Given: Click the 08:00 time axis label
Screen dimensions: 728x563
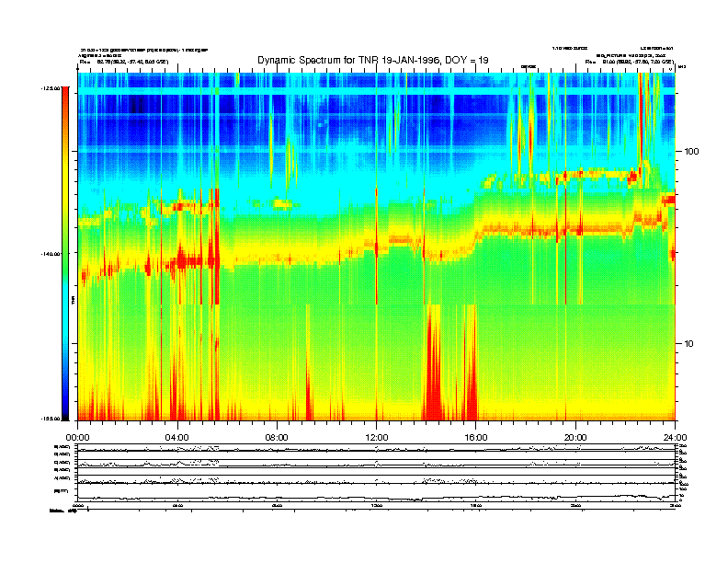Looking at the screenshot, I should (277, 438).
